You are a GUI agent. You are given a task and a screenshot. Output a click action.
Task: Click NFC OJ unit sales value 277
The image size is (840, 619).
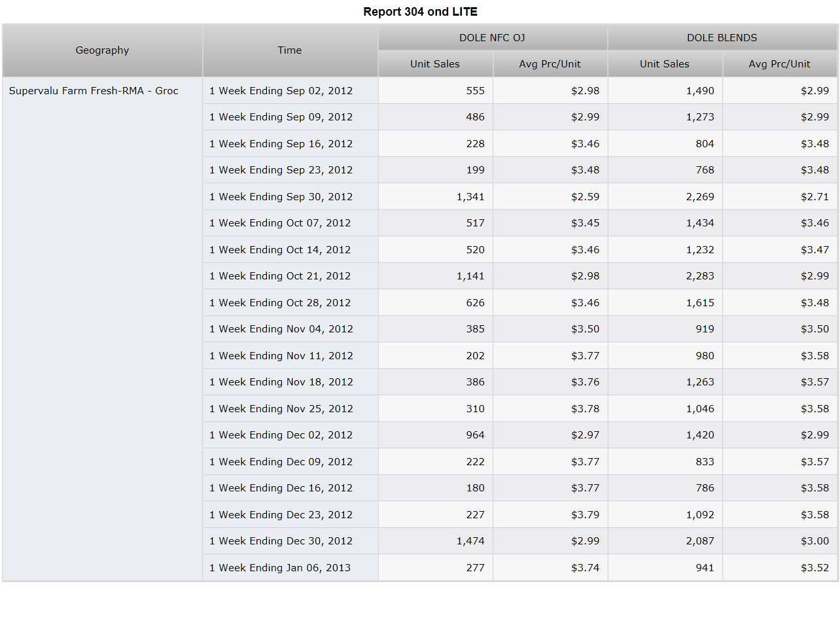[476, 567]
